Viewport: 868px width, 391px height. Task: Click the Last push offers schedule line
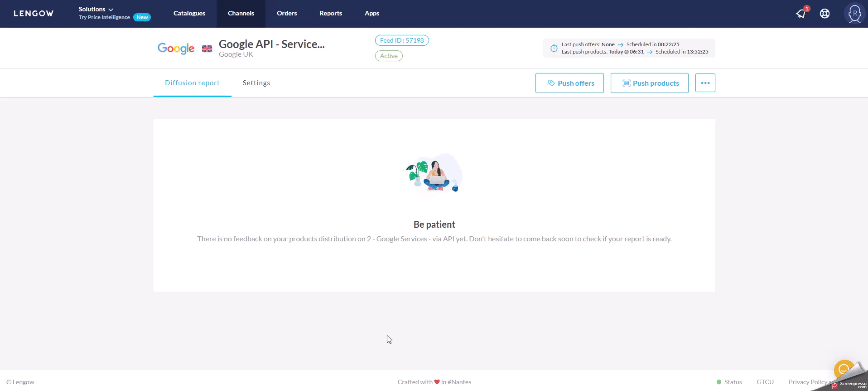[x=621, y=44]
